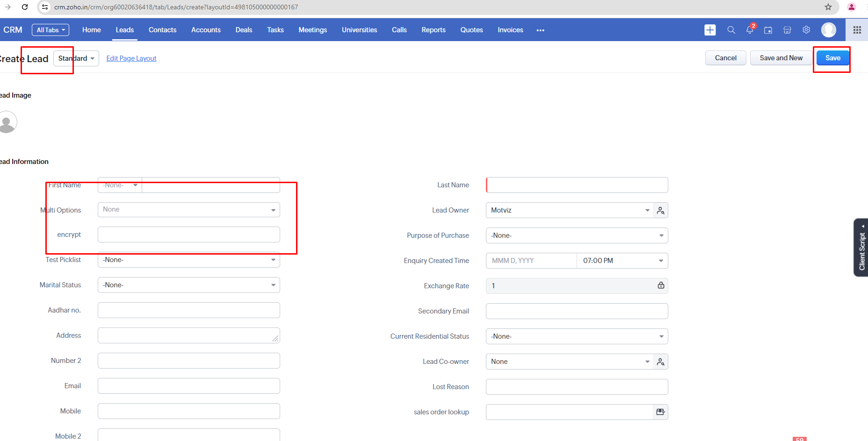Go to the Invoices tab
This screenshot has height=441, width=868.
pyautogui.click(x=510, y=30)
